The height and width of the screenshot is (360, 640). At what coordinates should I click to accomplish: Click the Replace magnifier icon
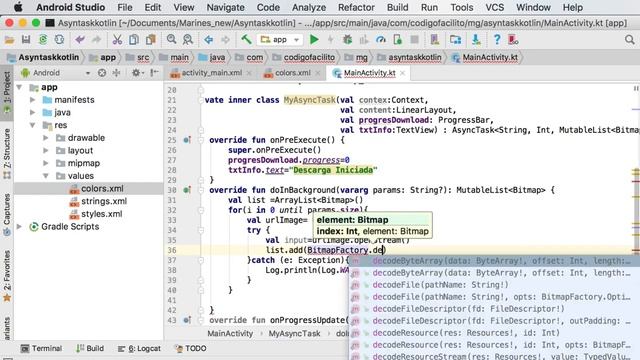[188, 40]
